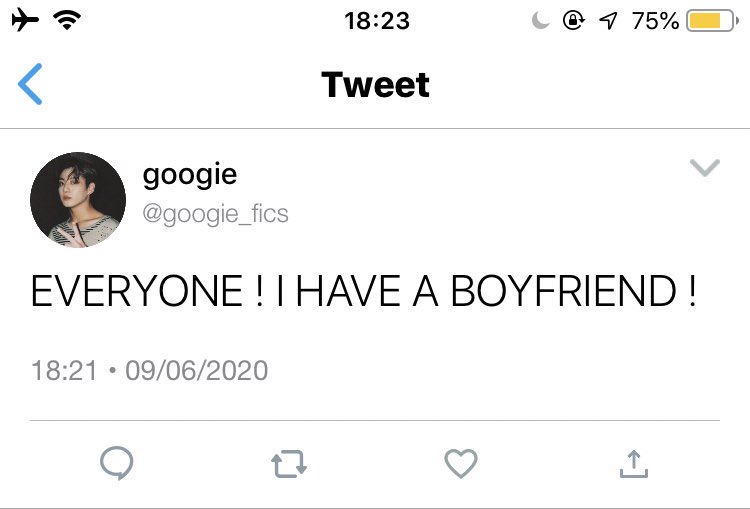The width and height of the screenshot is (750, 509).
Task: Tap the yellow battery indicator
Action: tap(712, 21)
